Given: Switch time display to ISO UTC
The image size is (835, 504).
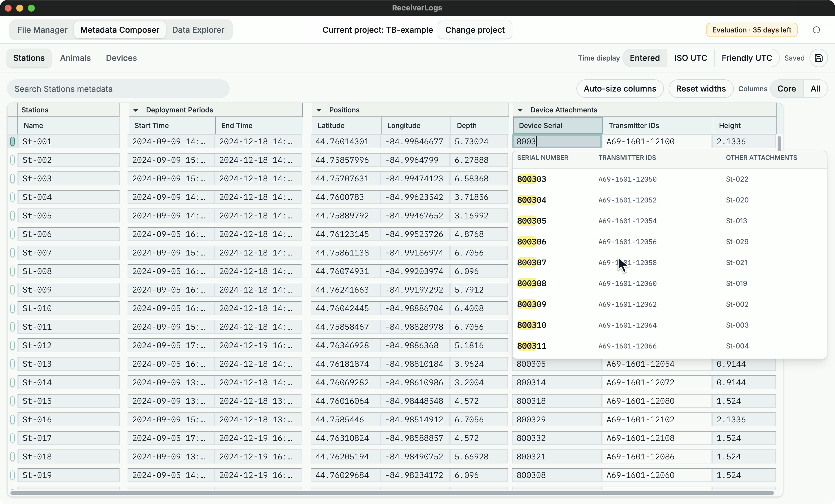Looking at the screenshot, I should point(690,58).
